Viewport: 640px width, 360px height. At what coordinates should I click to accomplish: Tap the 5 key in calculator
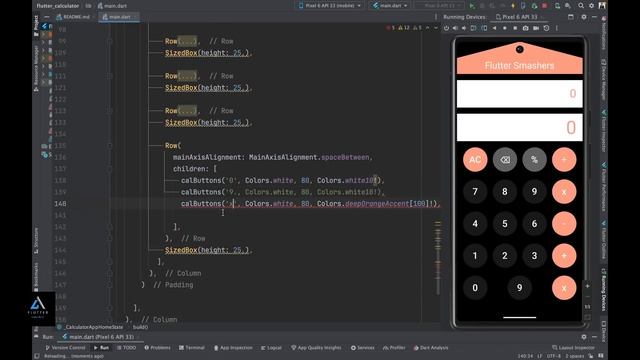pos(505,224)
